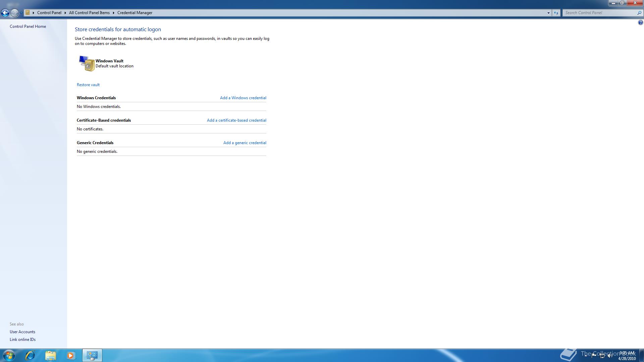Open the volume speaker tray icon
644x362 pixels.
(610, 356)
